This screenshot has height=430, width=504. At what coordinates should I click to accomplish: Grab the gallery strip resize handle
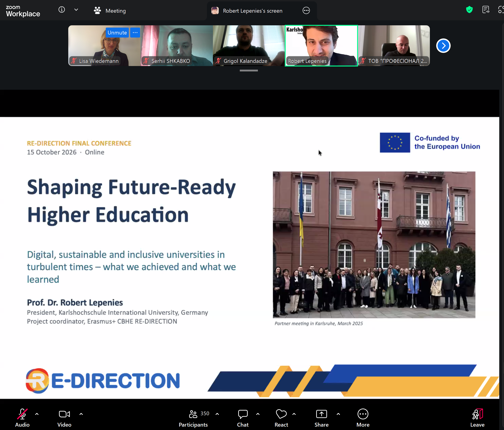click(249, 71)
